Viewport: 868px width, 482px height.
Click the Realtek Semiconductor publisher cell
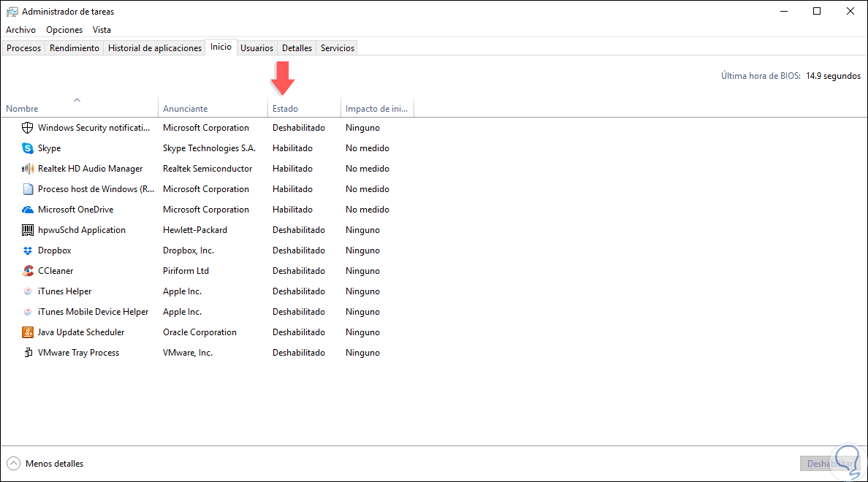[x=208, y=169]
